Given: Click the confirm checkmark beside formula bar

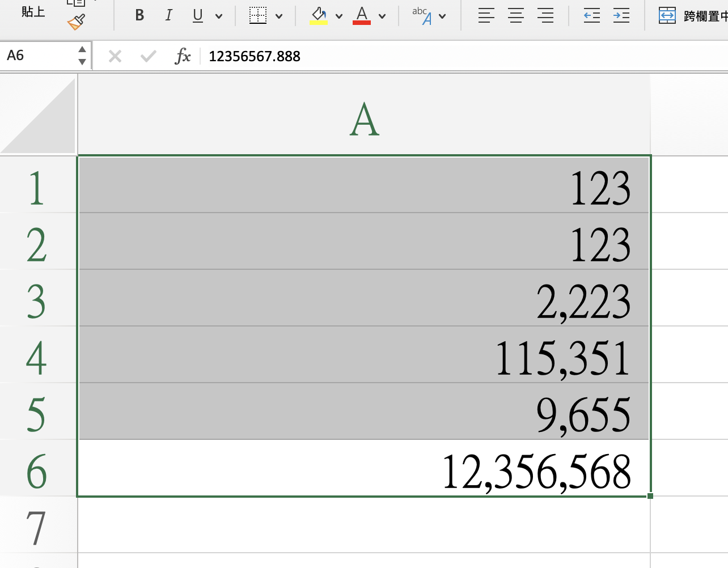Looking at the screenshot, I should (147, 56).
